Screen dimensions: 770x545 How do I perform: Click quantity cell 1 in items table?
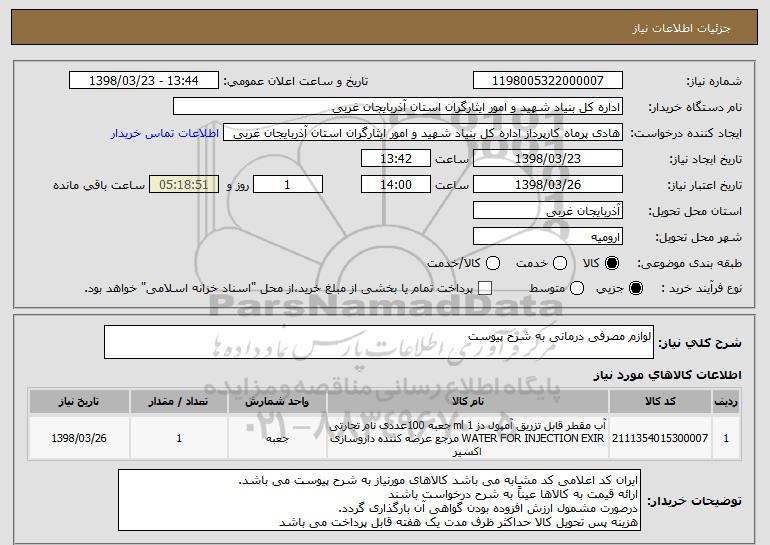coord(179,438)
